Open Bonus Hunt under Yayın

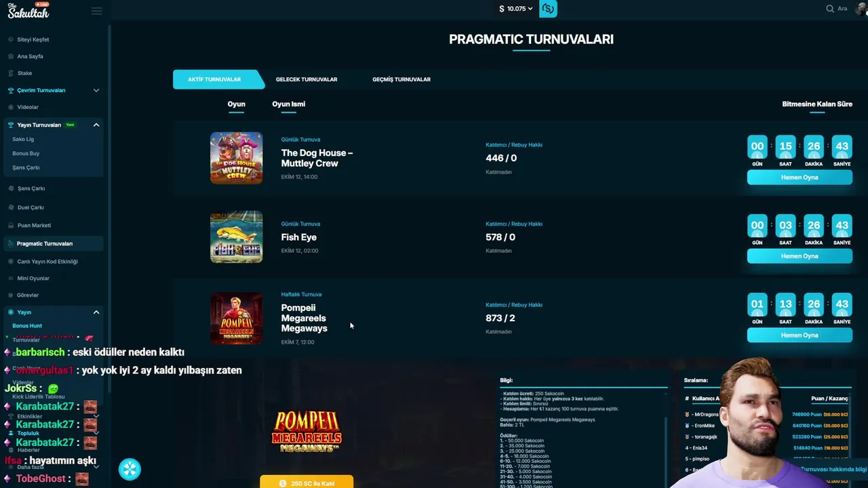pos(27,326)
